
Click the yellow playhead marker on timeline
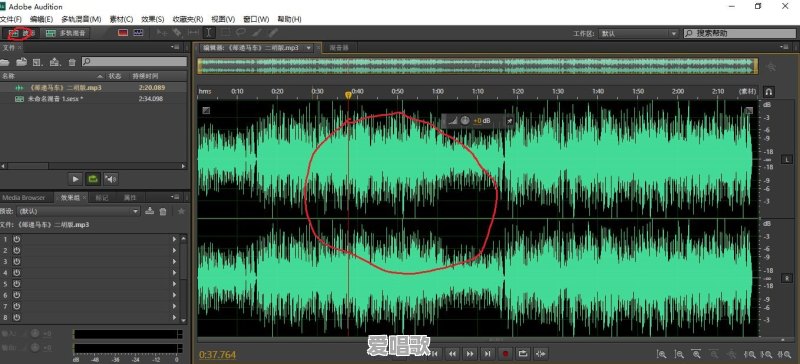point(348,95)
